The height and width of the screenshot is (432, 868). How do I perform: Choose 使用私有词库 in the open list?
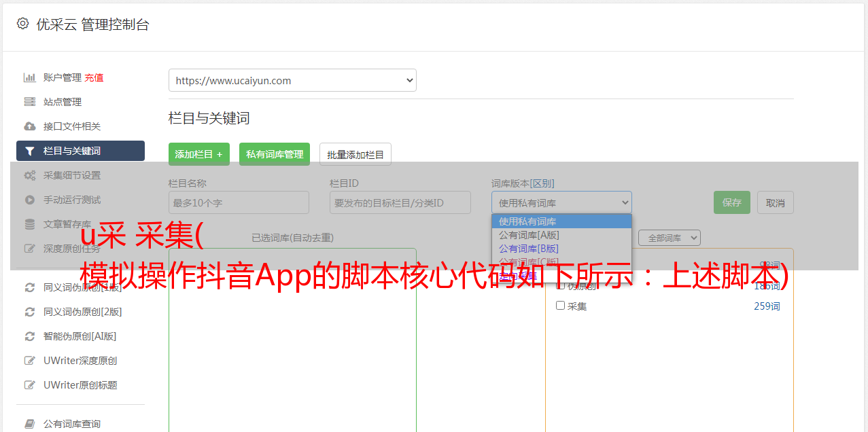pyautogui.click(x=561, y=221)
